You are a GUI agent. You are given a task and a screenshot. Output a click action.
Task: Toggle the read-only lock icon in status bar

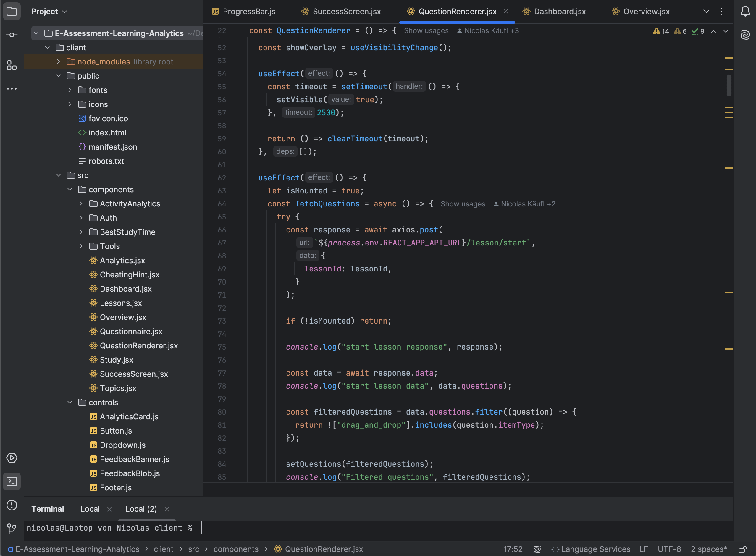(742, 549)
